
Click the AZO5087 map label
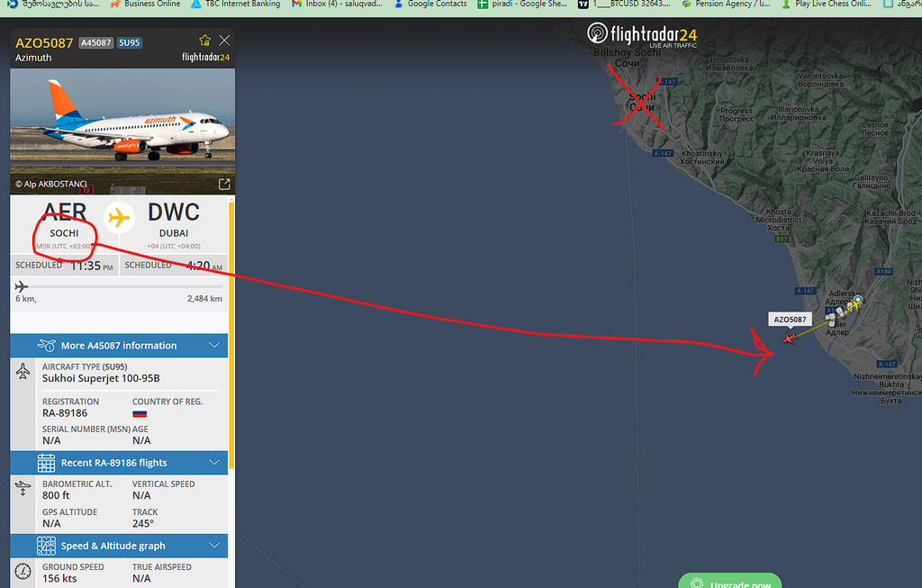click(790, 320)
